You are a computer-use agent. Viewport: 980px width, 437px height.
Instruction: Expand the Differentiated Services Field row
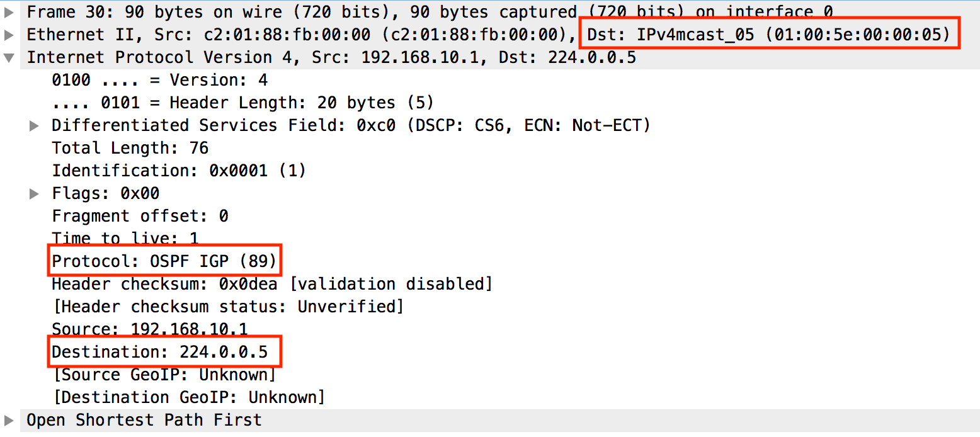click(35, 125)
